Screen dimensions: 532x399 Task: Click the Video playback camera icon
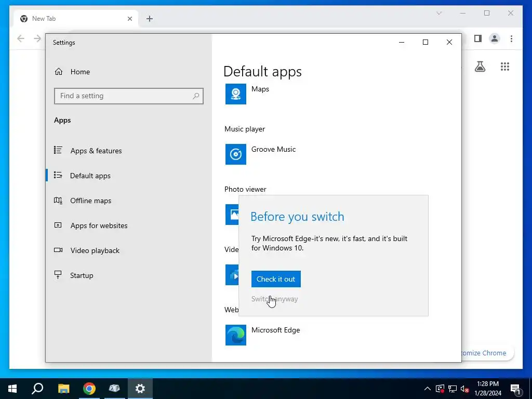click(58, 250)
